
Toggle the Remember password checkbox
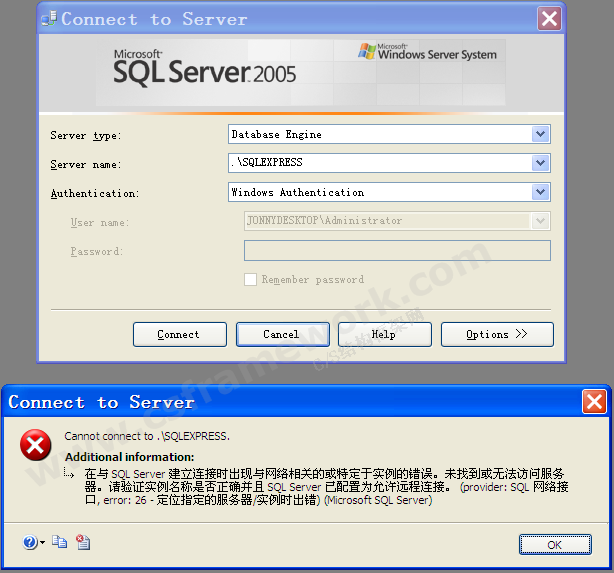click(x=251, y=280)
